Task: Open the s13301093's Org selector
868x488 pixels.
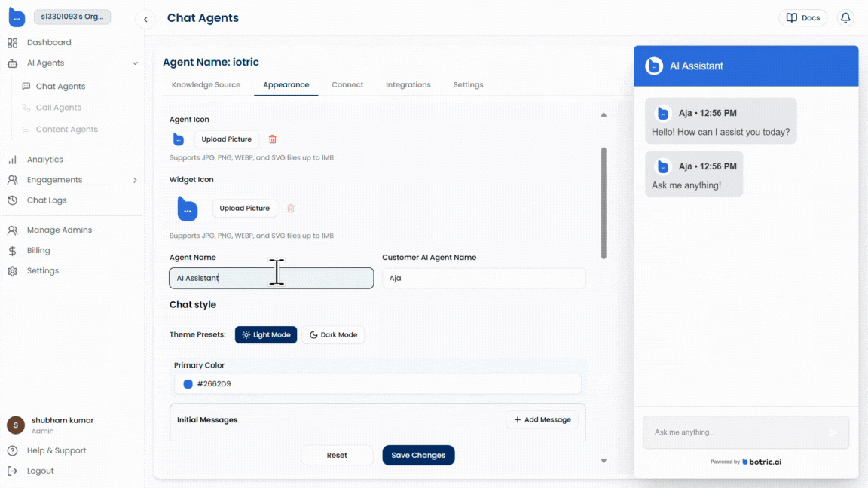Action: (x=72, y=15)
